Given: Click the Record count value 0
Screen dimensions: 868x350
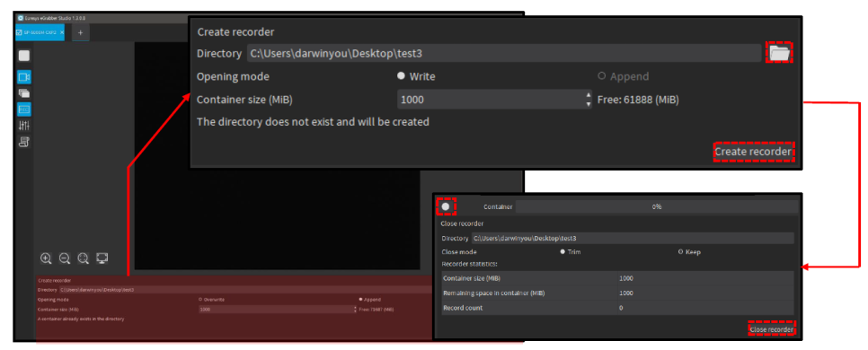Looking at the screenshot, I should [x=621, y=308].
